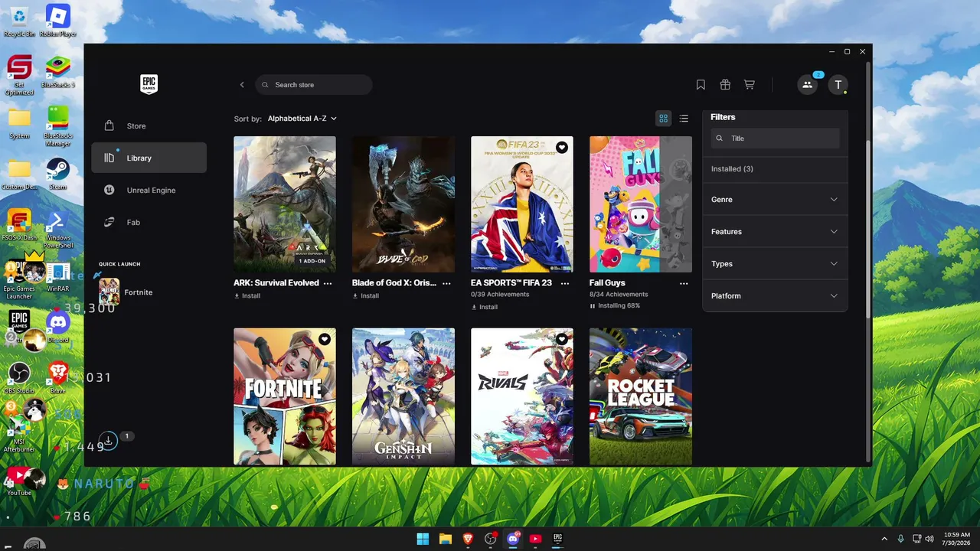Go back using the arrow beside search

(x=242, y=85)
